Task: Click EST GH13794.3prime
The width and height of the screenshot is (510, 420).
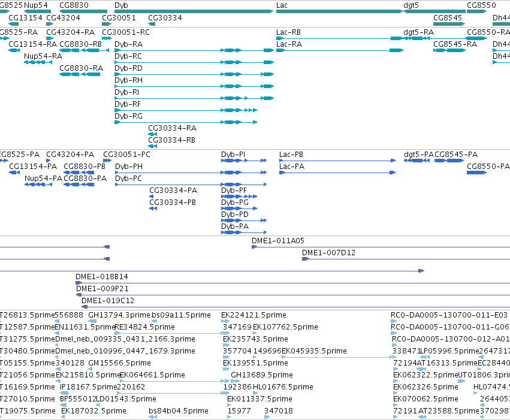Action: tap(119, 315)
